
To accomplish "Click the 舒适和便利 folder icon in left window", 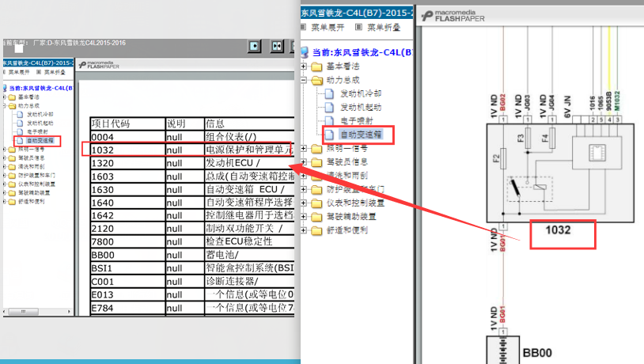I will tap(12, 202).
